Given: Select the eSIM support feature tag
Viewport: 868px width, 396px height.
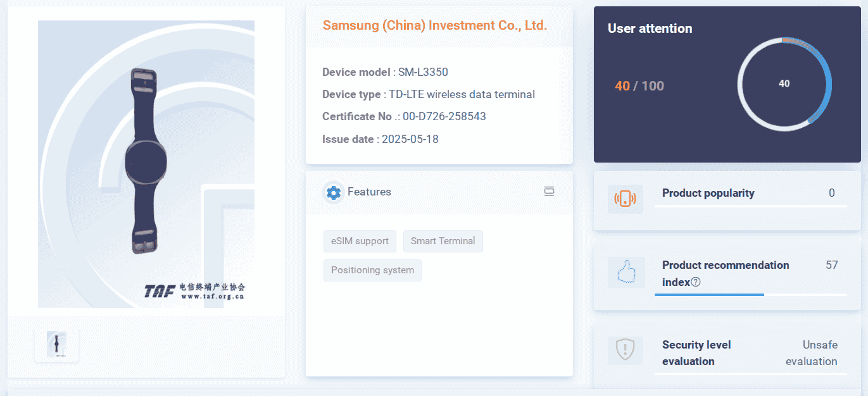Looking at the screenshot, I should tap(360, 241).
